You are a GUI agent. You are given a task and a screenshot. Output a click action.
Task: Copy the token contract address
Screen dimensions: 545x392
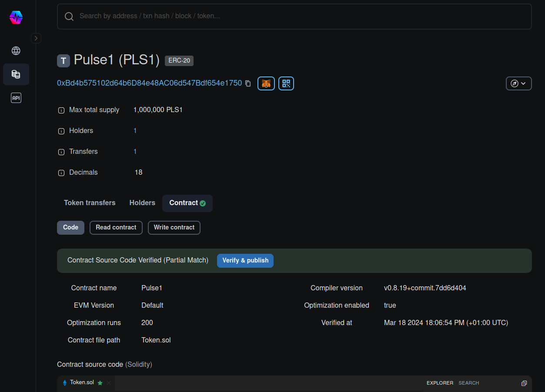(248, 83)
